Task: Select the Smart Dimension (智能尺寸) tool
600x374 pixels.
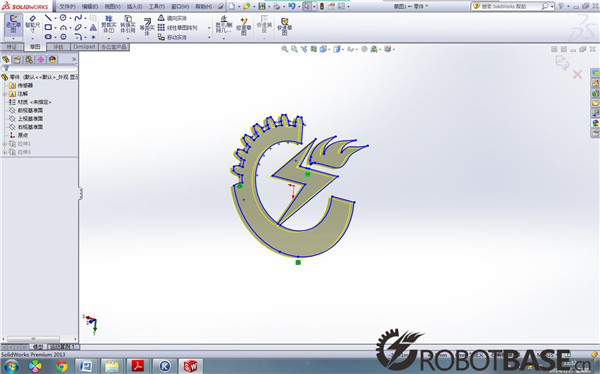Action: [x=32, y=24]
